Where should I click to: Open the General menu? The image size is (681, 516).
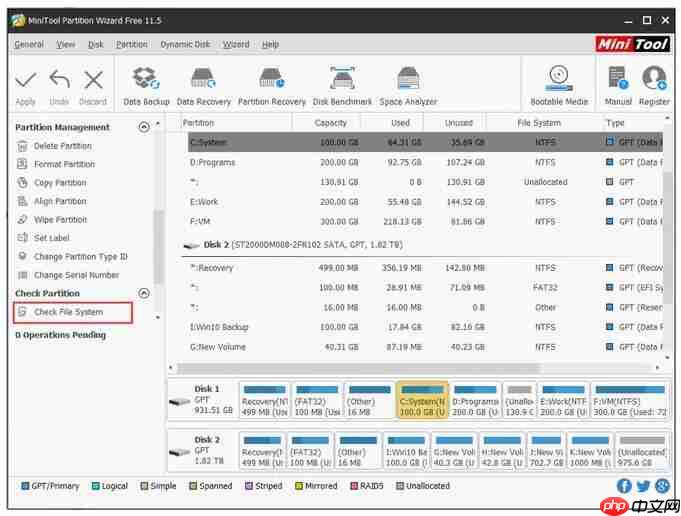(x=29, y=44)
